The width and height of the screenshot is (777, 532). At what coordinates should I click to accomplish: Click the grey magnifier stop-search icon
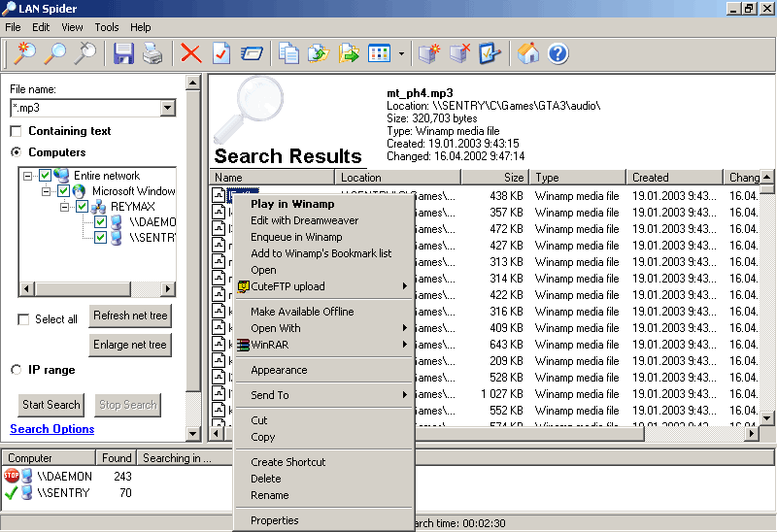coord(85,53)
